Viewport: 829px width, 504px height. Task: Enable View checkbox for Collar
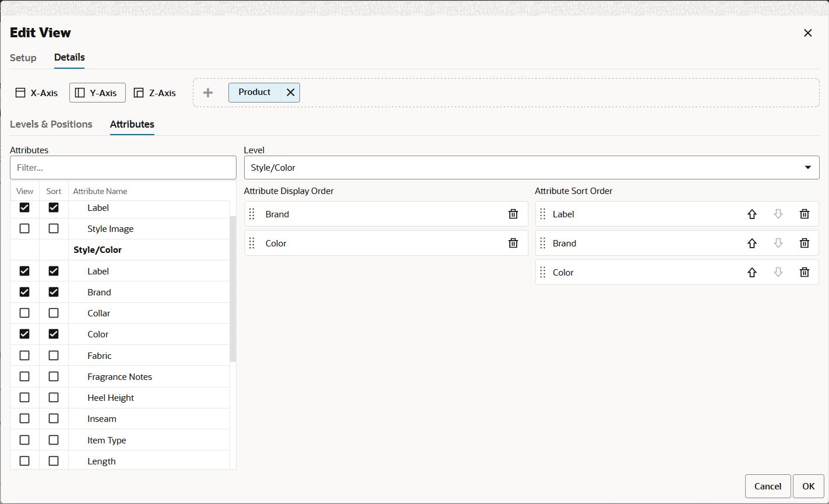[x=24, y=313]
